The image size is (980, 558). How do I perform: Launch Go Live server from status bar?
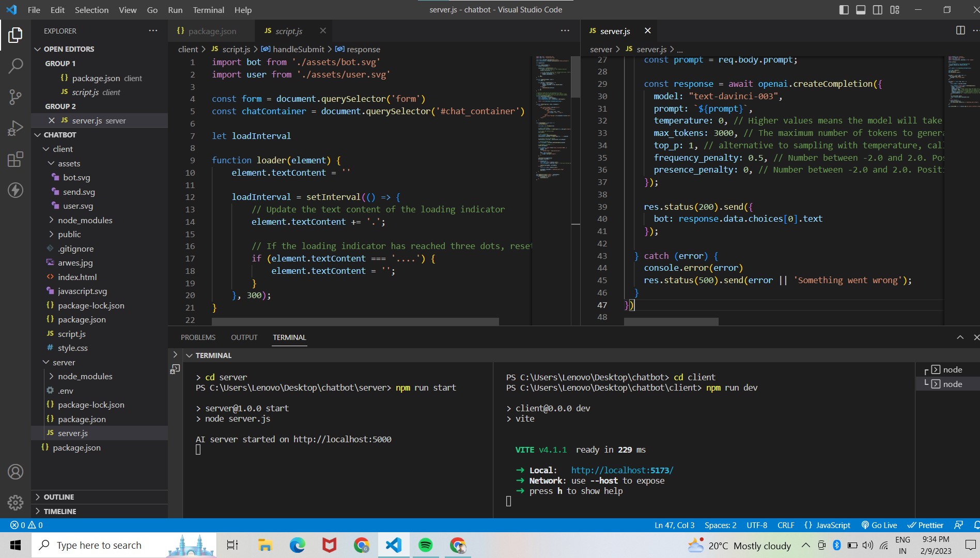coord(879,525)
